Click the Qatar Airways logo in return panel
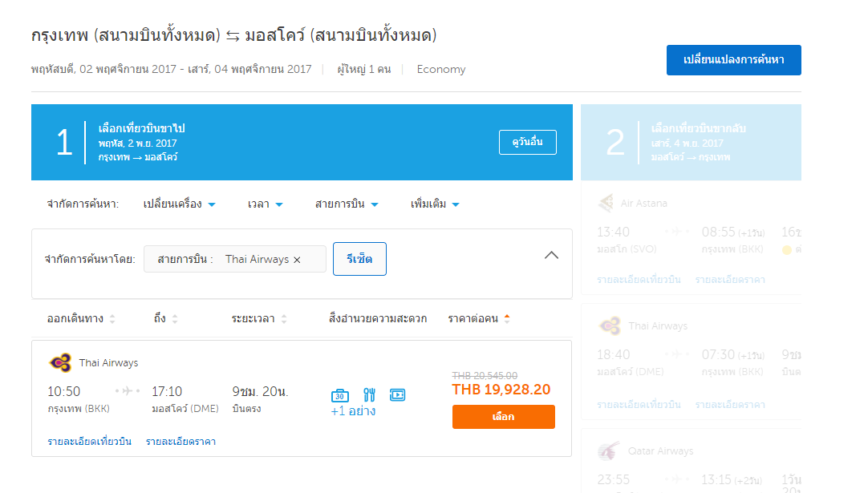Image resolution: width=868 pixels, height=493 pixels. point(609,451)
